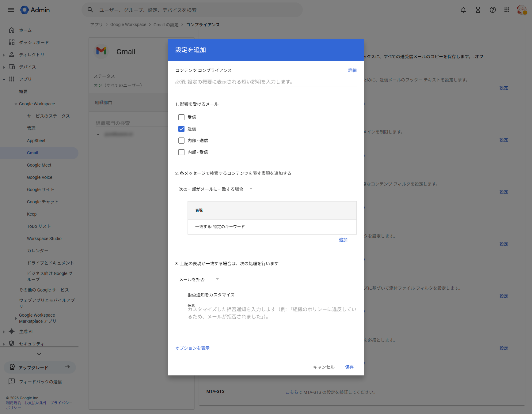Open the tasks hourglass icon

478,10
